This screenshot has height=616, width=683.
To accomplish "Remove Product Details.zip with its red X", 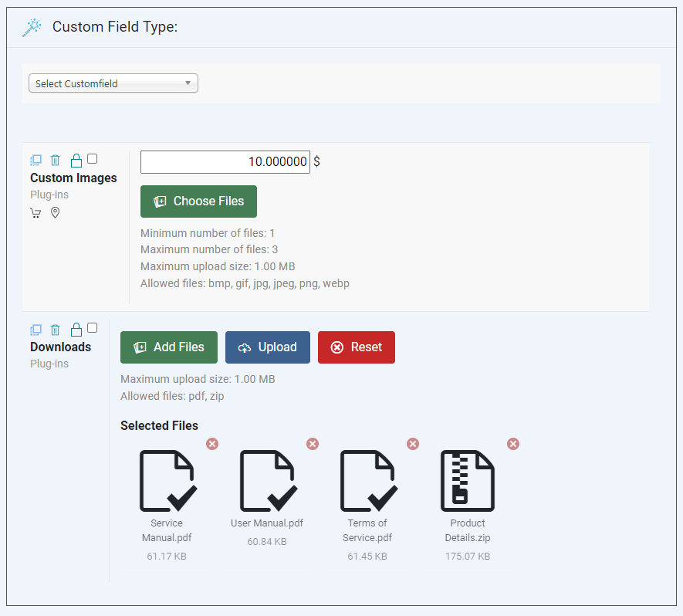I will tap(513, 444).
